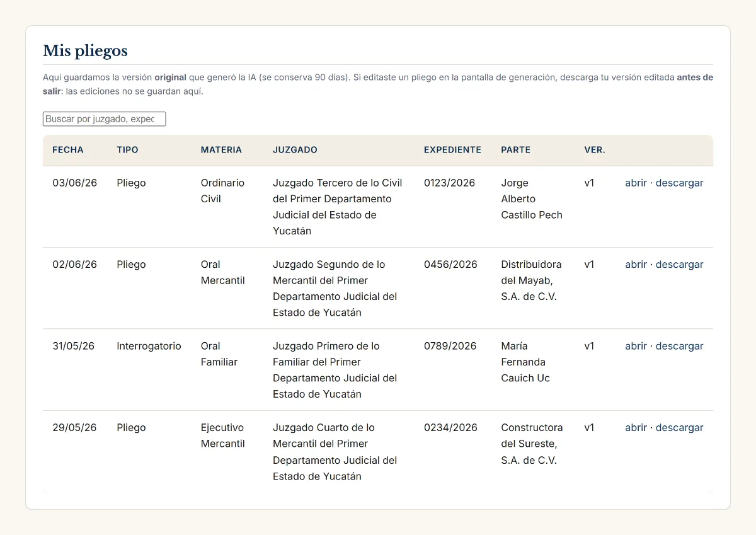This screenshot has height=535, width=756.
Task: Click the 'Mis pliegos' page heading
Action: (x=85, y=51)
